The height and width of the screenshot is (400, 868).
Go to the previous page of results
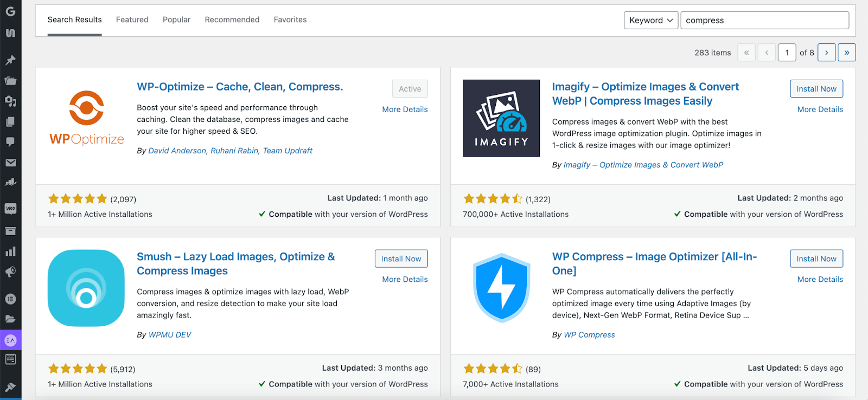767,53
